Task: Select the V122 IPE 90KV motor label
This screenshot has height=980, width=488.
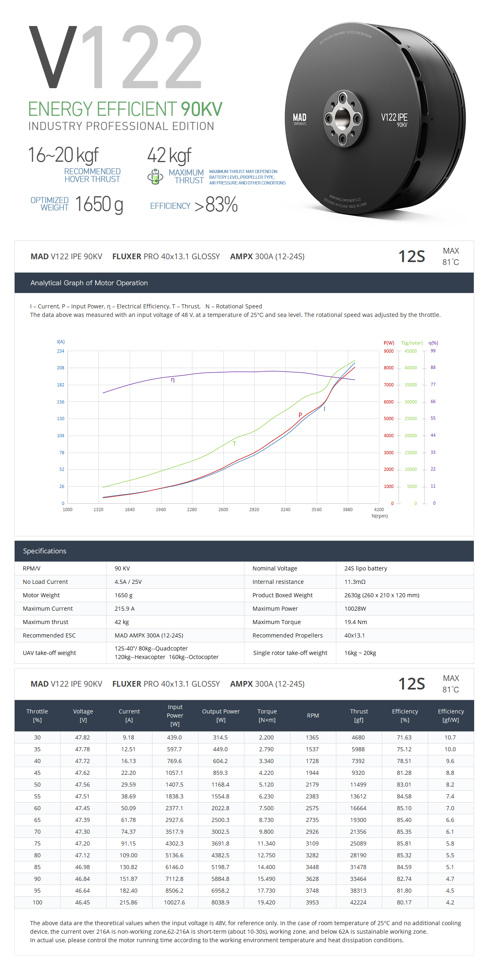Action: pos(394,119)
